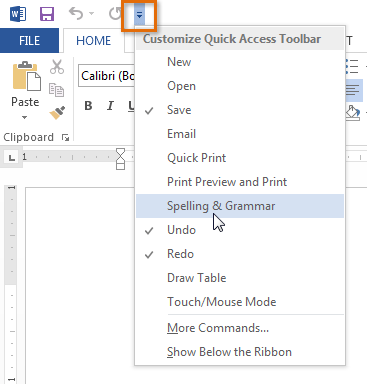This screenshot has height=384, width=367.
Task: Click the Redo icon in the toolbar
Action: click(115, 14)
